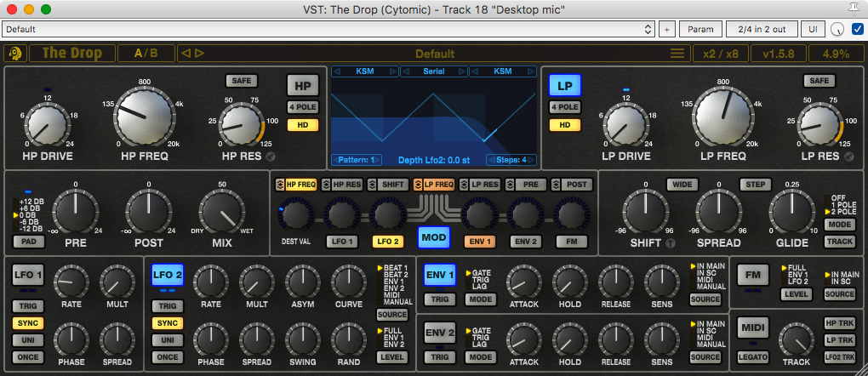The width and height of the screenshot is (868, 376).
Task: Click the 2/4 in 2 out button
Action: click(x=763, y=30)
